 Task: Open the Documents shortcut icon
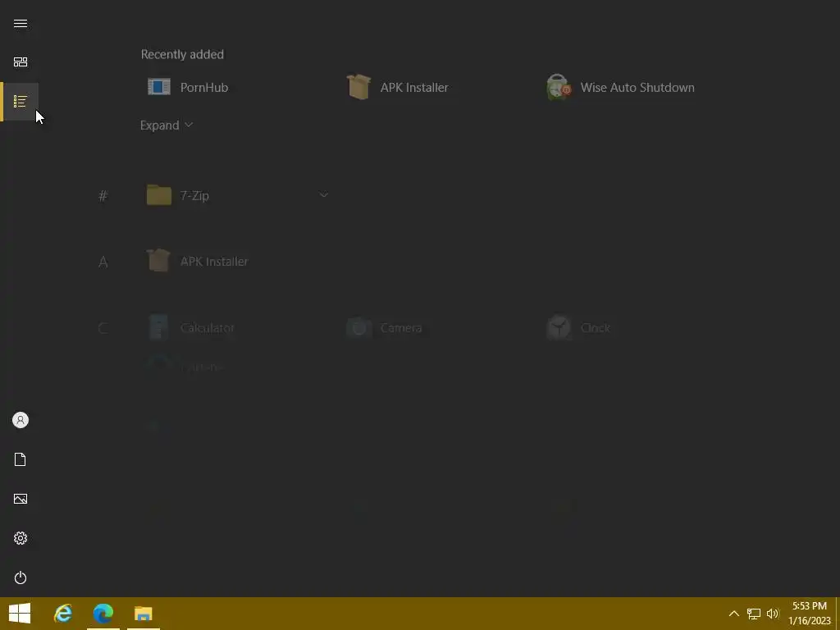pos(21,459)
